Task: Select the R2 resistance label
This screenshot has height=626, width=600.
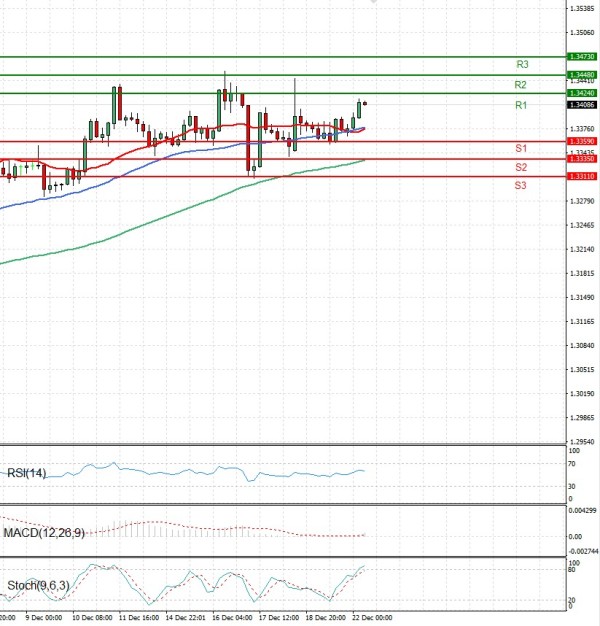Action: pyautogui.click(x=521, y=85)
